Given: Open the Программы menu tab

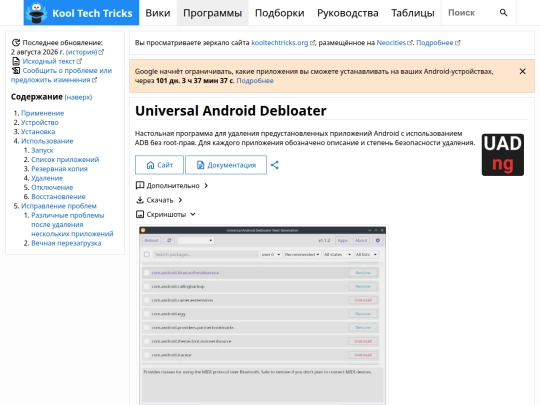Looking at the screenshot, I should [x=212, y=13].
